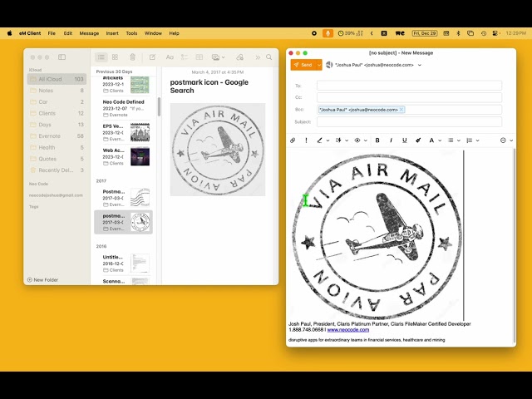
Task: Click the numbered list icon
Action: coord(470,140)
